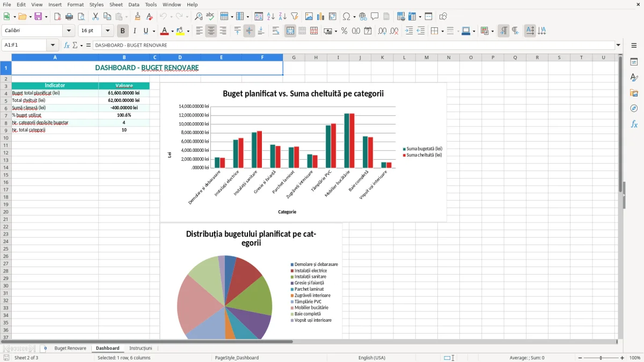Open the Sheet menu

point(116,4)
